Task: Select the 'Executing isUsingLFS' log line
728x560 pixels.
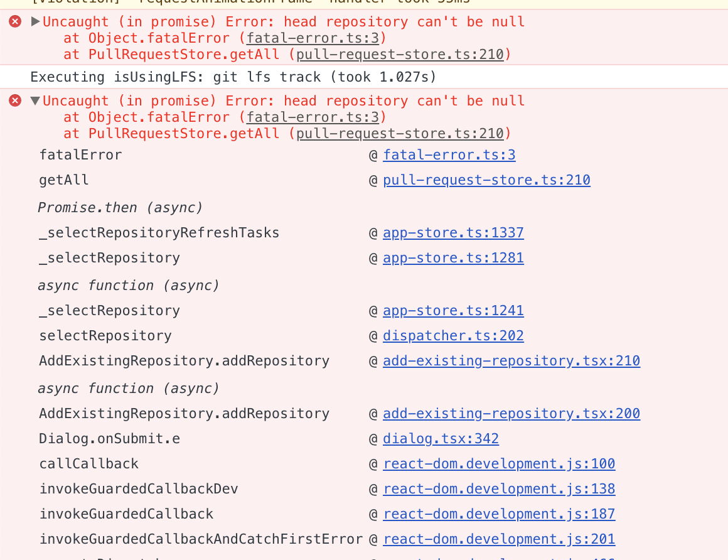Action: [233, 77]
